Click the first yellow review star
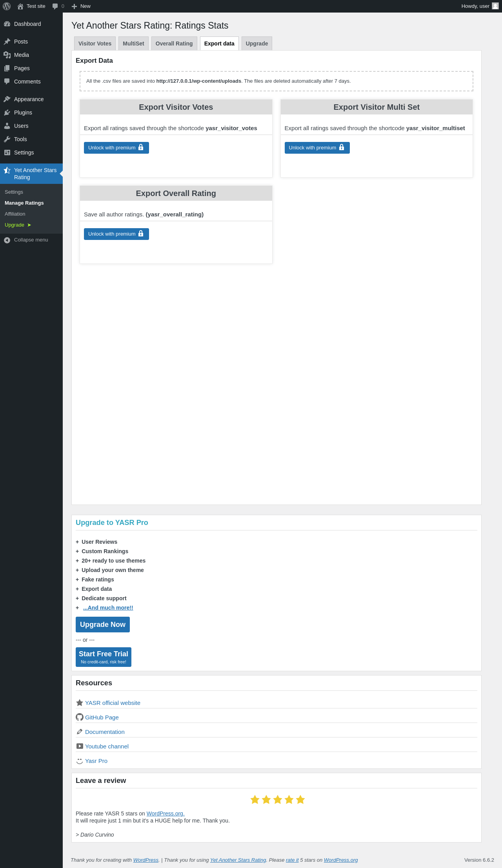The height and width of the screenshot is (868, 502). [x=255, y=799]
